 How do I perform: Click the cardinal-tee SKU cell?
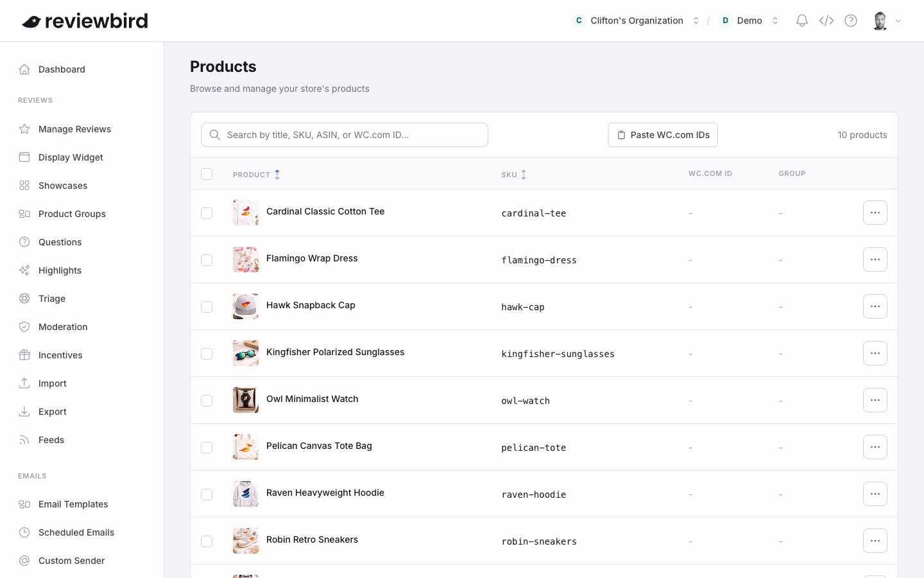pos(534,213)
